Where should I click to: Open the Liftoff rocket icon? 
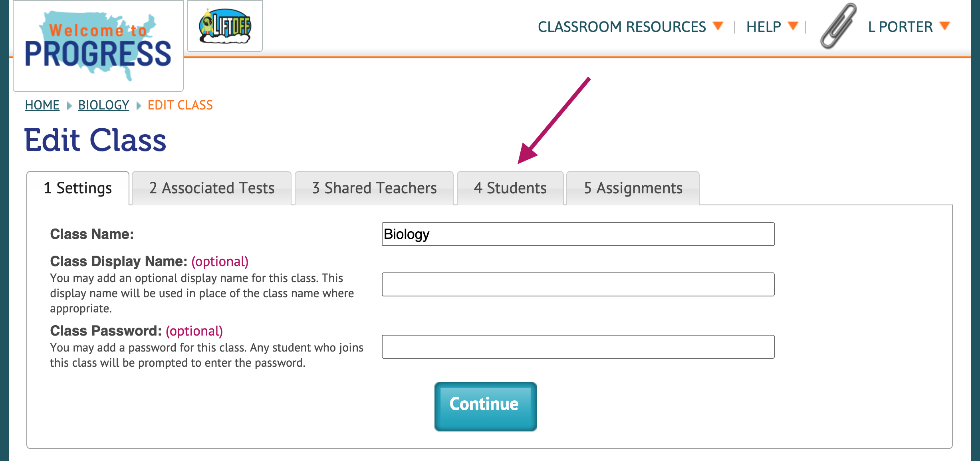click(x=225, y=26)
